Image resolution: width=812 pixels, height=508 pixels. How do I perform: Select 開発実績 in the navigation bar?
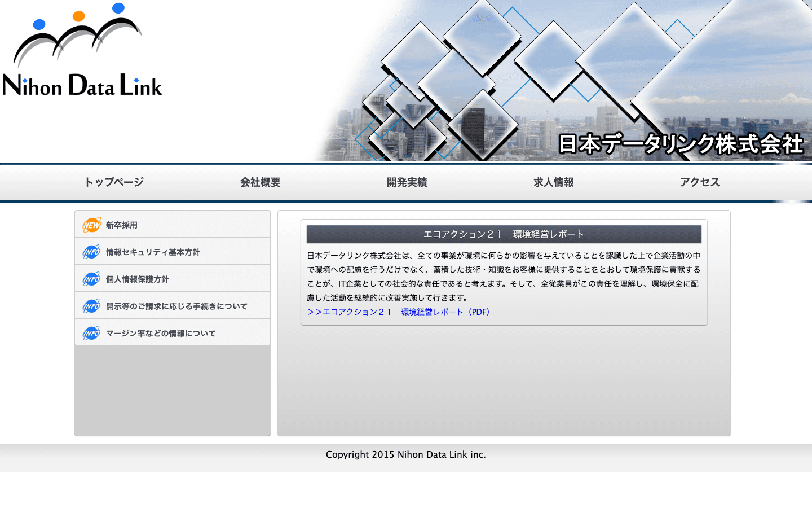pos(407,182)
